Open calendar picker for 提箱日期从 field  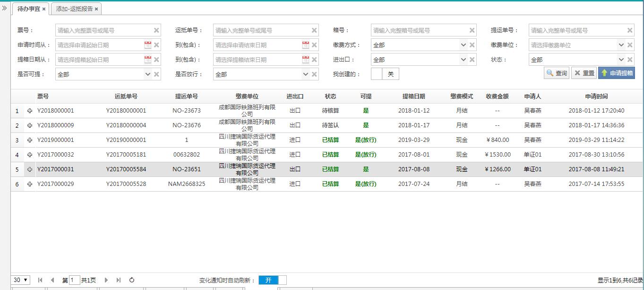[x=147, y=60]
